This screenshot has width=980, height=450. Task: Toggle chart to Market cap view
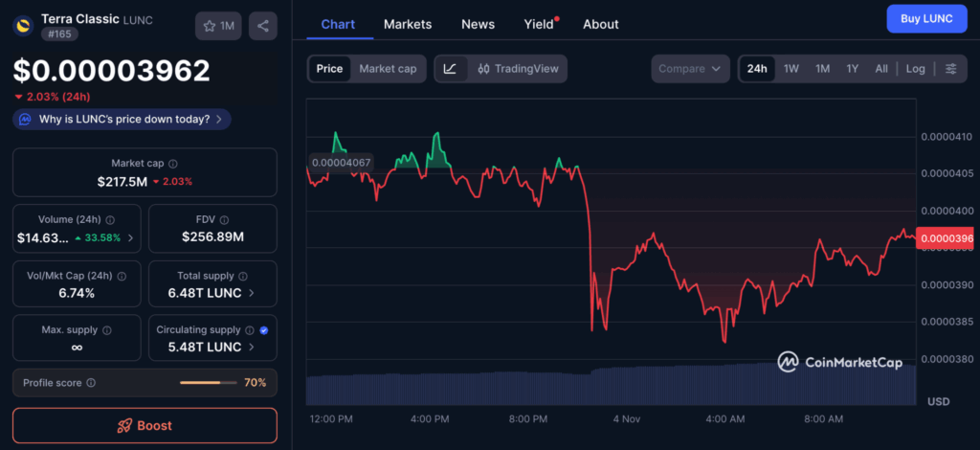tap(388, 69)
